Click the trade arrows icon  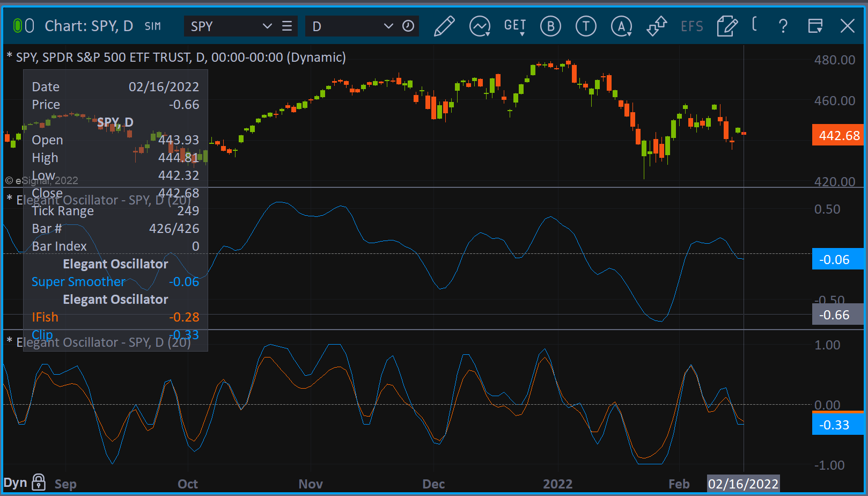pos(657,26)
